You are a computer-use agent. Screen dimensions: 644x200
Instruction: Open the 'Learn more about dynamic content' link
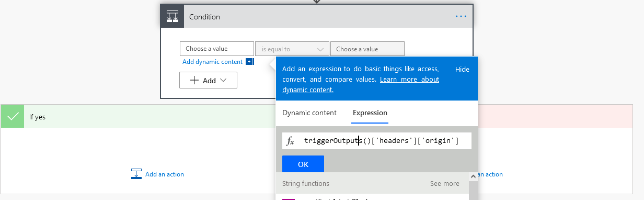click(361, 84)
